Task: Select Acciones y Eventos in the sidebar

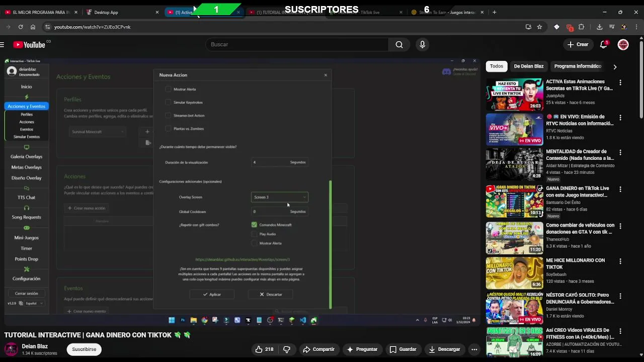Action: point(26,106)
